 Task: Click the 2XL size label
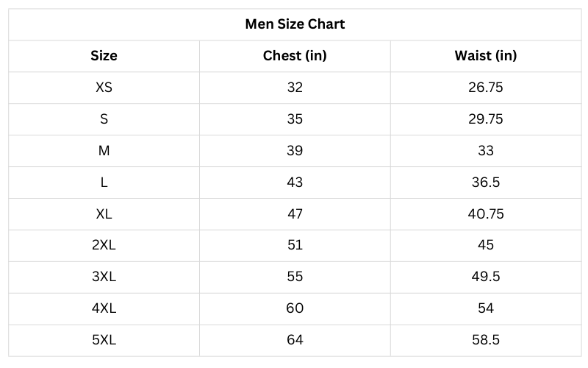click(104, 245)
